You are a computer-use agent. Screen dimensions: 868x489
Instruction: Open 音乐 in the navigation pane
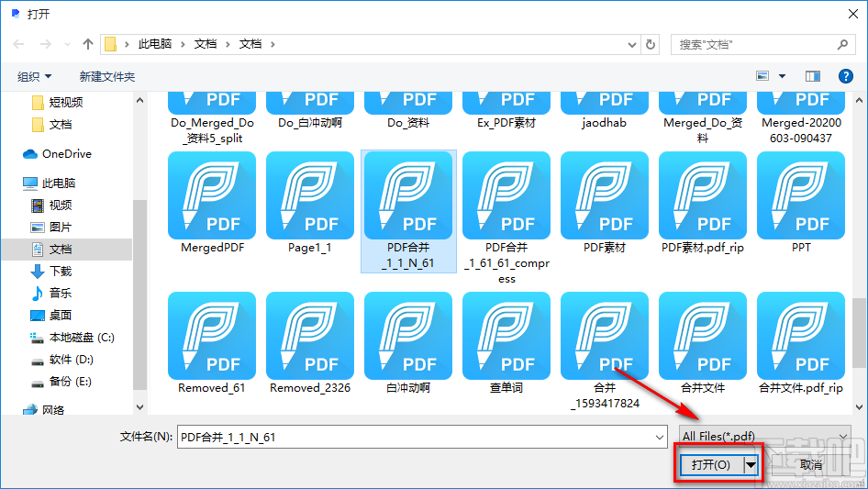tap(51, 293)
